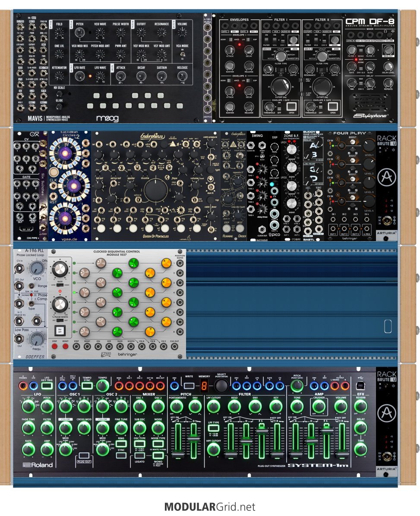Click the SELECT push encoder on System-1m
Screen dimensions: 420x516
[221, 385]
